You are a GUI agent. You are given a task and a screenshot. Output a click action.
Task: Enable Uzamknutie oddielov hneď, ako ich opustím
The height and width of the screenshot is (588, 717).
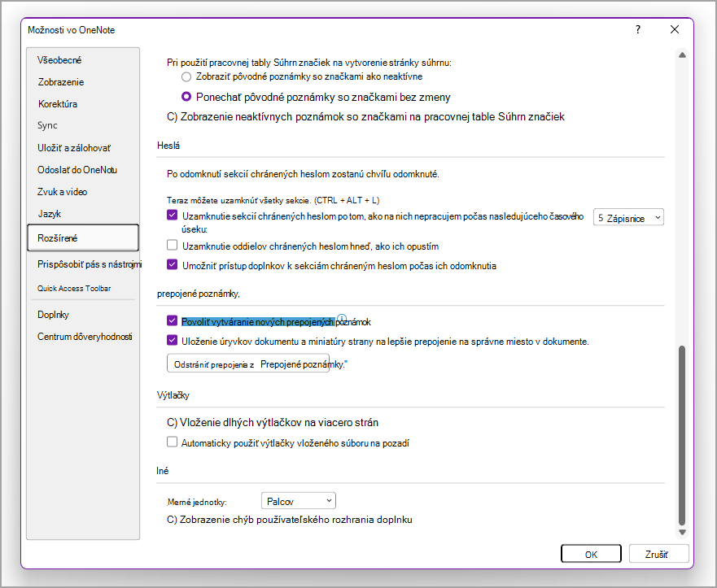[172, 246]
